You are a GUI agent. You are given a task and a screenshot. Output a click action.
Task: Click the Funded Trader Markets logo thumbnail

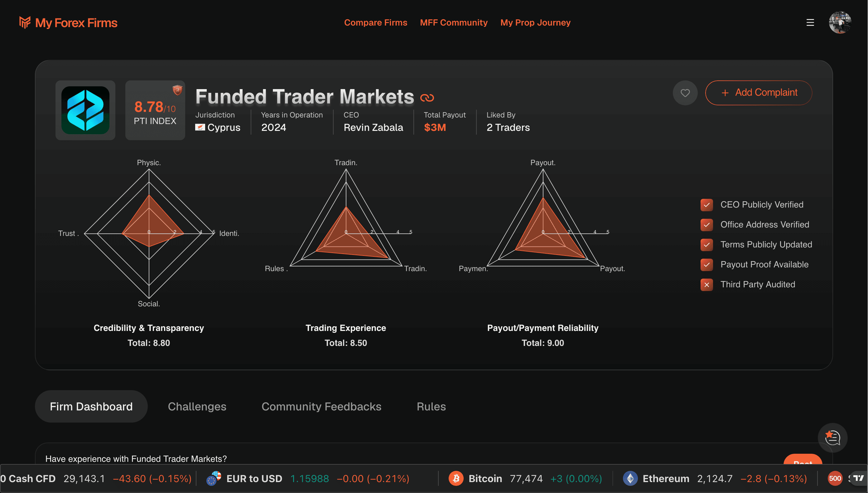(85, 110)
